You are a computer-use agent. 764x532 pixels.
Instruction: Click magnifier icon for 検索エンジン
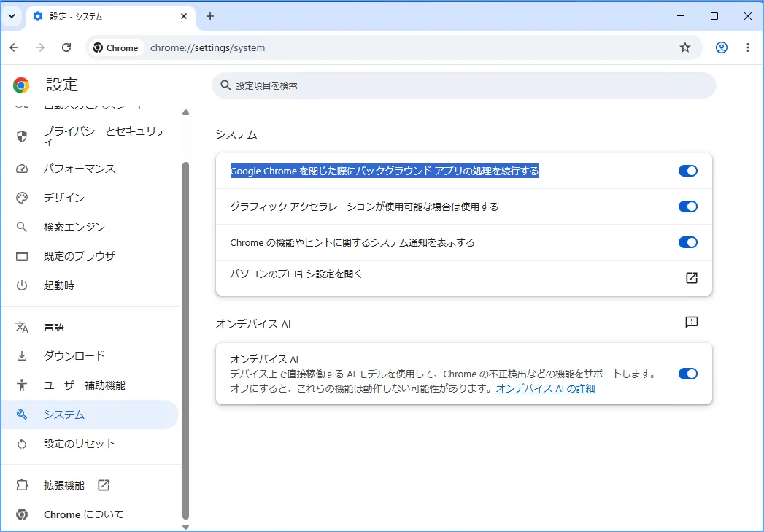click(21, 227)
